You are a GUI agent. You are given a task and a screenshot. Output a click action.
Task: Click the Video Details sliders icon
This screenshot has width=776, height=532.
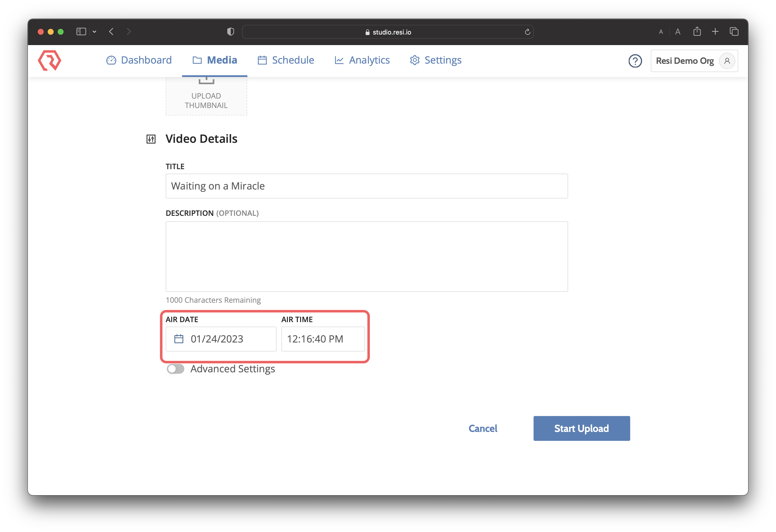click(151, 139)
